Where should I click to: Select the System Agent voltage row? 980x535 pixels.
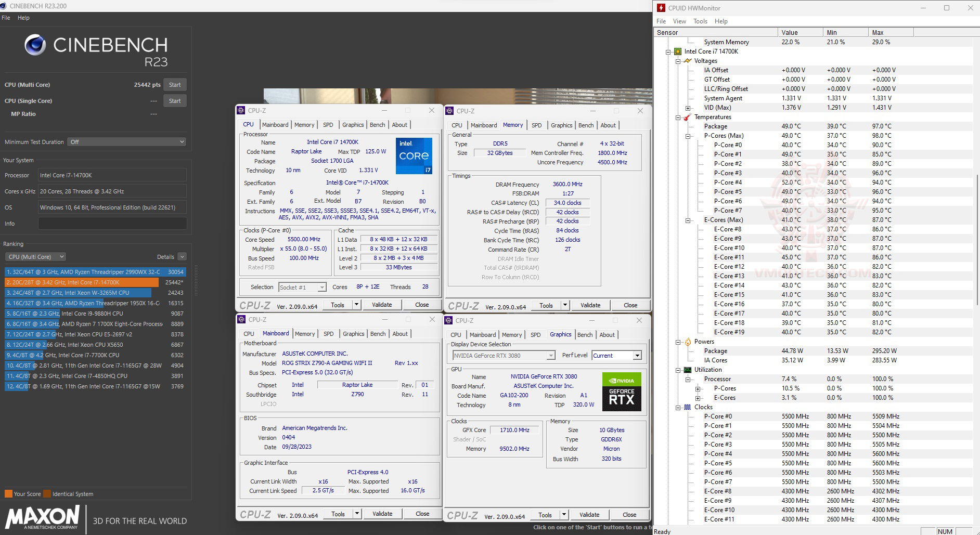tap(813, 98)
